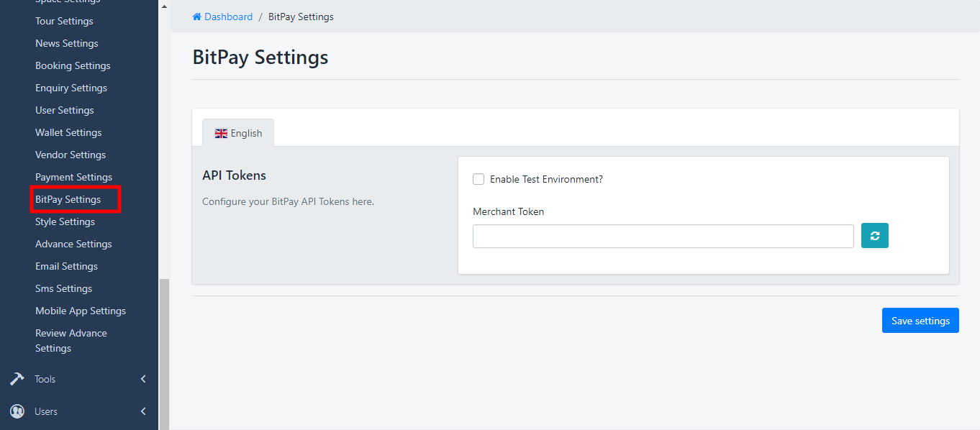
Task: Click the UK flag on the English tab
Action: pyautogui.click(x=221, y=132)
